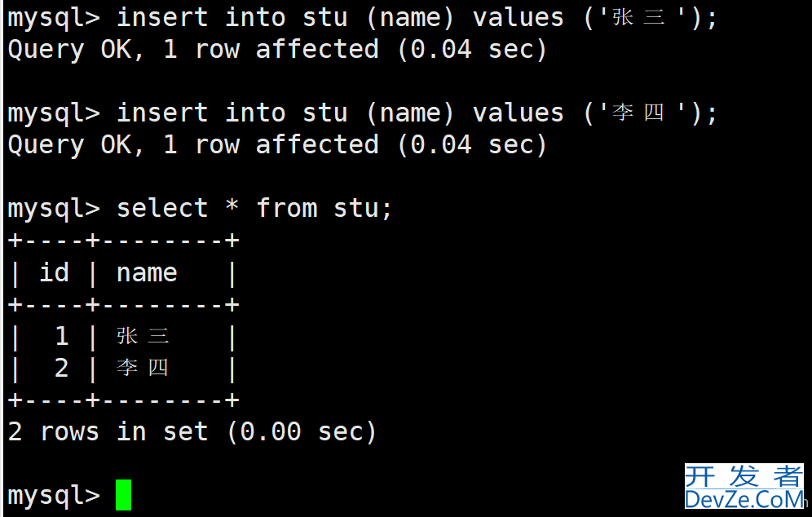Viewport: 812px width, 517px height.
Task: Click the asterisk in select statement
Action: [x=232, y=205]
